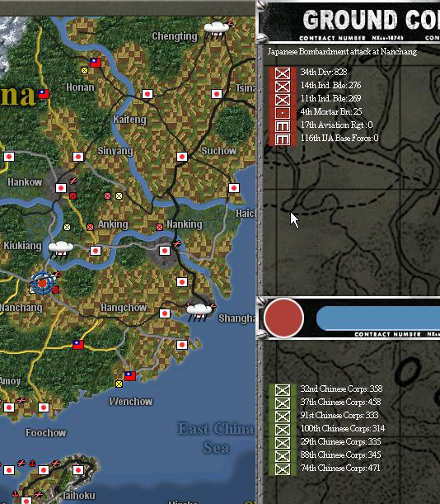Screen dimensions: 440x504
Task: Click the 'Wenchow' city label
Action: [131, 402]
